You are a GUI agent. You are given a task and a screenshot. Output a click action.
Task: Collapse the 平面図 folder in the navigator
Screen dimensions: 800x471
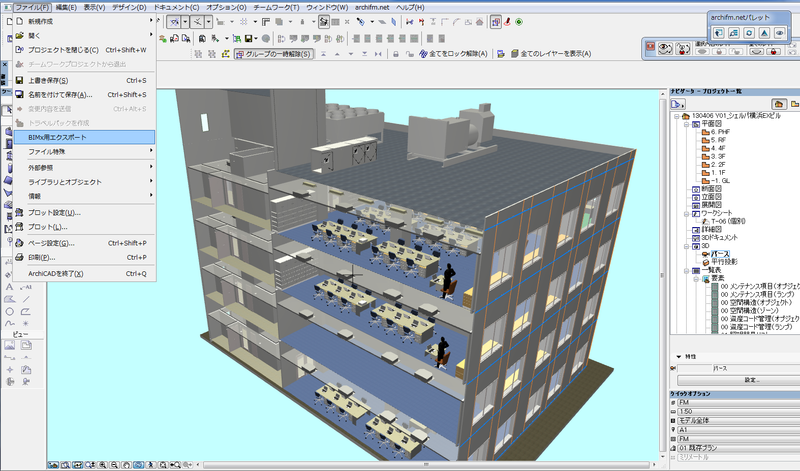pyautogui.click(x=685, y=123)
